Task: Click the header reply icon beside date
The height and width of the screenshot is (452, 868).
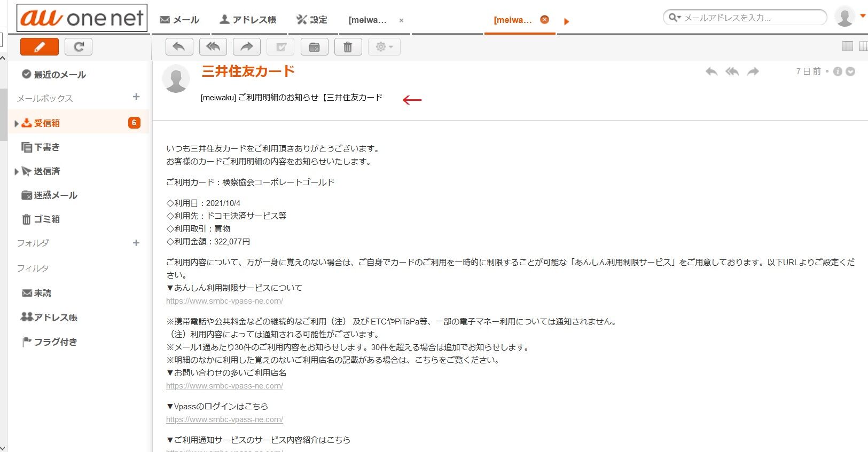Action: click(x=711, y=72)
